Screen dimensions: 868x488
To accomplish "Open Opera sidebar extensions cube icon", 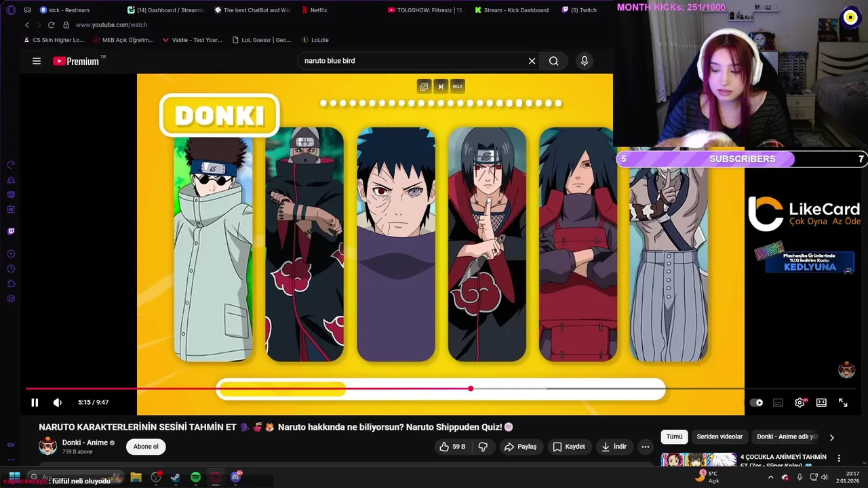I will [x=11, y=284].
